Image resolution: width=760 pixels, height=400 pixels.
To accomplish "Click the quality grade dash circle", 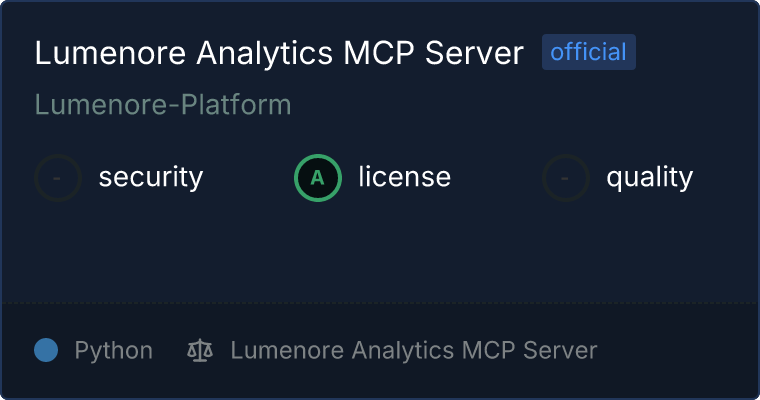I will tap(566, 178).
